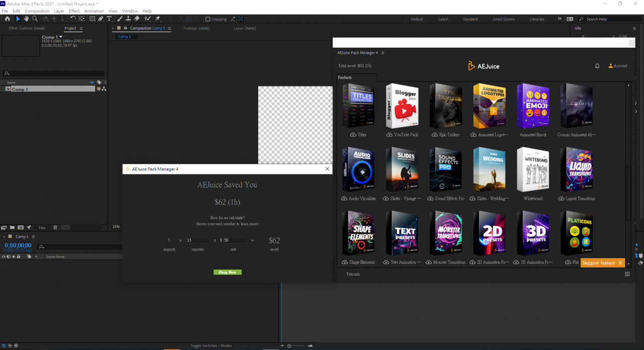Switch to the Libraries workspace
This screenshot has height=350, width=644.
pos(537,19)
